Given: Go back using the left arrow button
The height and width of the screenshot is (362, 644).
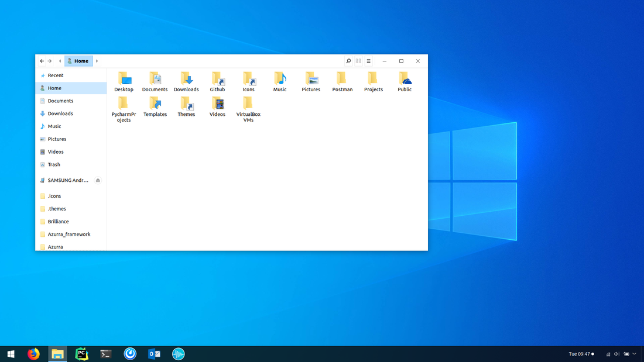Looking at the screenshot, I should tap(42, 61).
